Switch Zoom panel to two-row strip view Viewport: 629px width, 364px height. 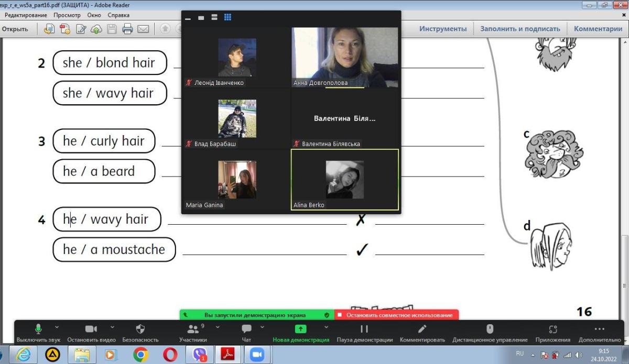point(214,18)
